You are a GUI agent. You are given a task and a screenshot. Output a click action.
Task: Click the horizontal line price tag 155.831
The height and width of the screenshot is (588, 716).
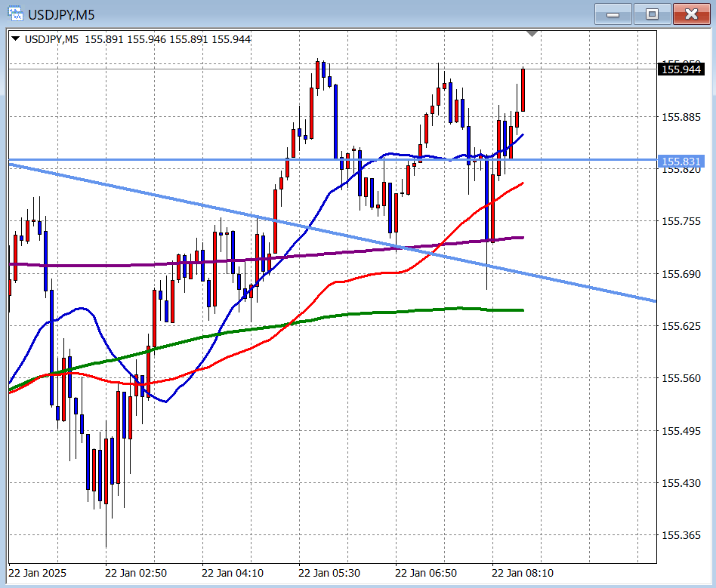point(681,162)
